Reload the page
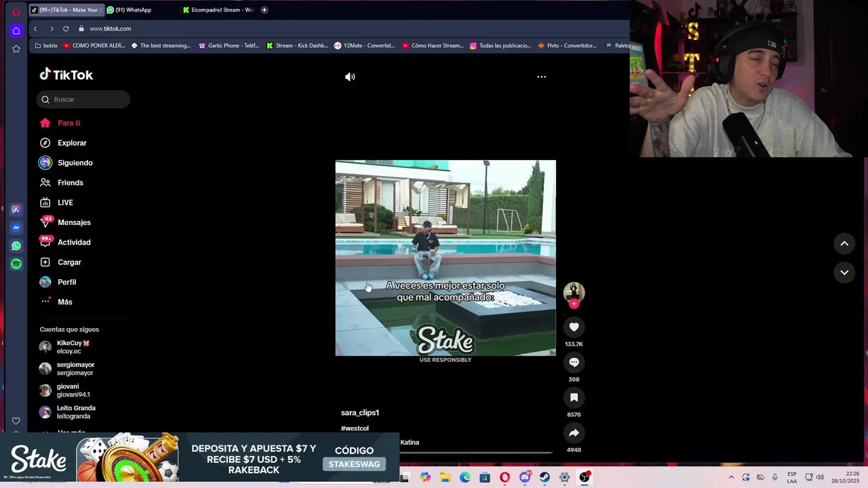This screenshot has width=868, height=488. pos(66,28)
